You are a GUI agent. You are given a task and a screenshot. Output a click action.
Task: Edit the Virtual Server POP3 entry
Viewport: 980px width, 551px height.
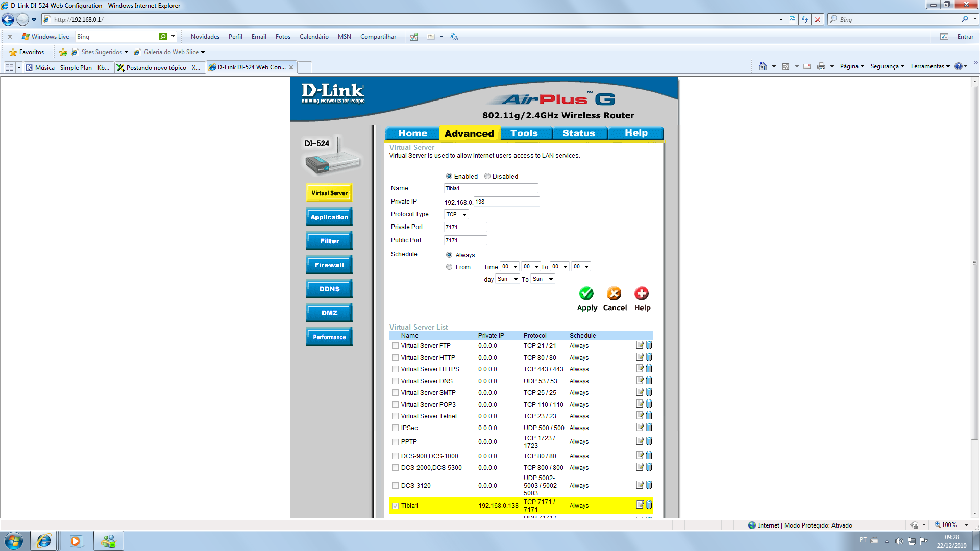pos(640,404)
